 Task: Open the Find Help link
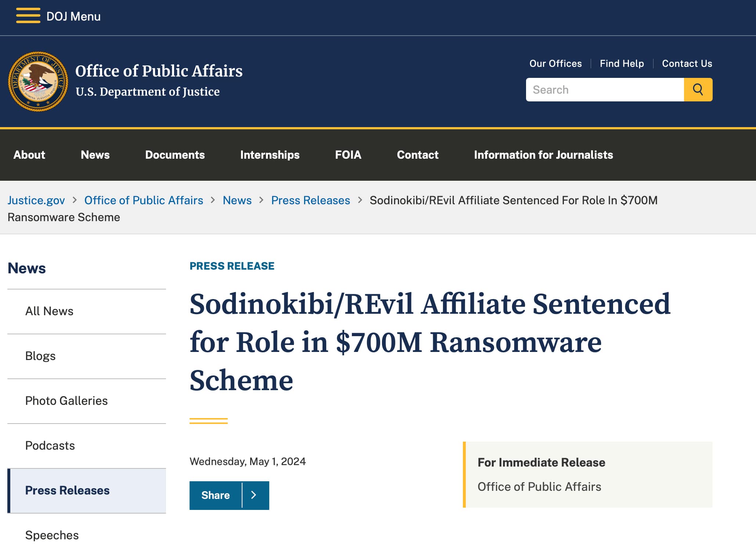click(x=622, y=64)
